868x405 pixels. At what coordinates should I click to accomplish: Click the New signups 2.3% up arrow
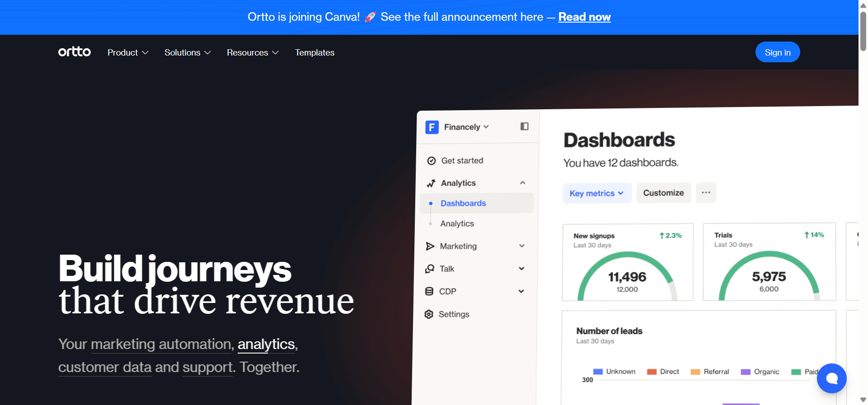(x=662, y=236)
